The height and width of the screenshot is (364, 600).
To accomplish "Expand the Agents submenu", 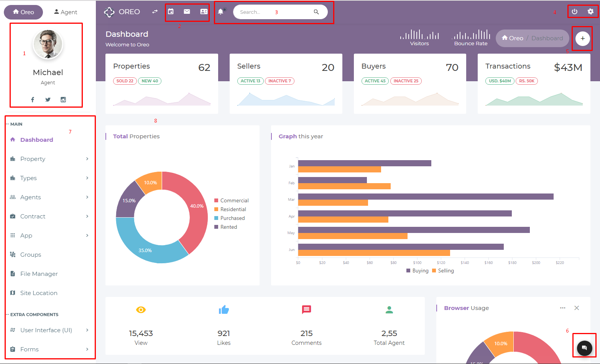I will tap(49, 197).
